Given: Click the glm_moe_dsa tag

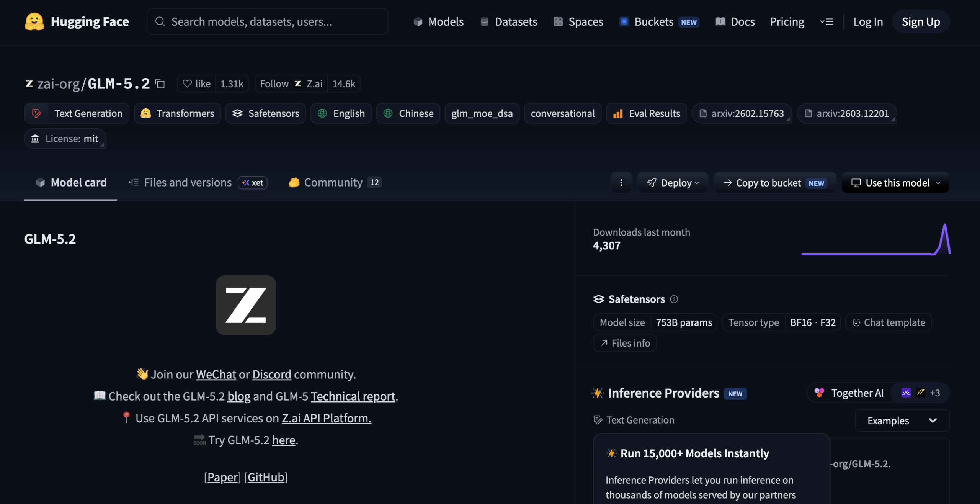Looking at the screenshot, I should 482,113.
